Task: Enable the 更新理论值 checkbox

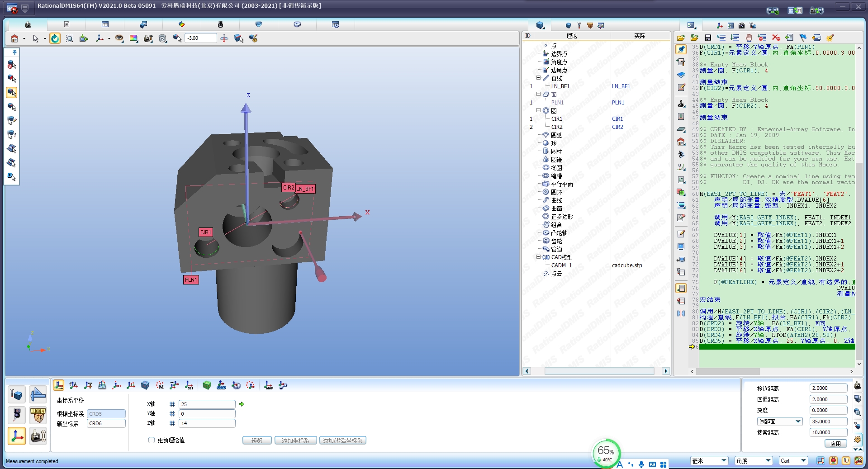Action: 152,440
